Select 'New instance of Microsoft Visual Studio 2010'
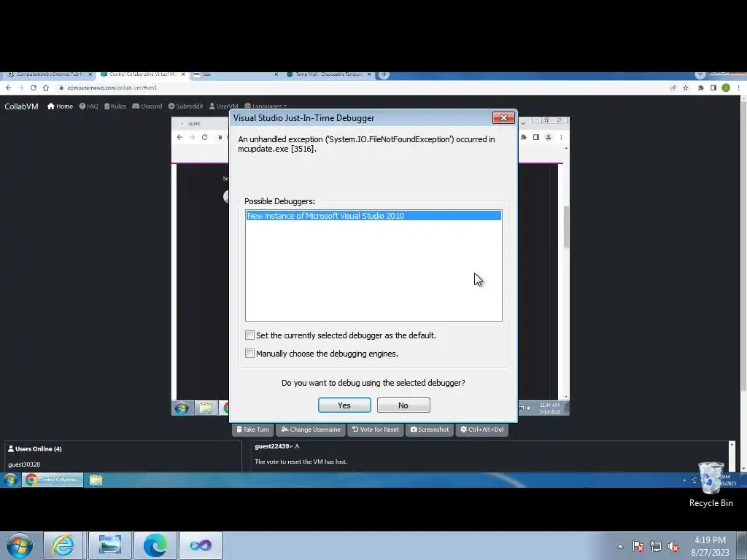Image resolution: width=747 pixels, height=560 pixels. pos(373,216)
